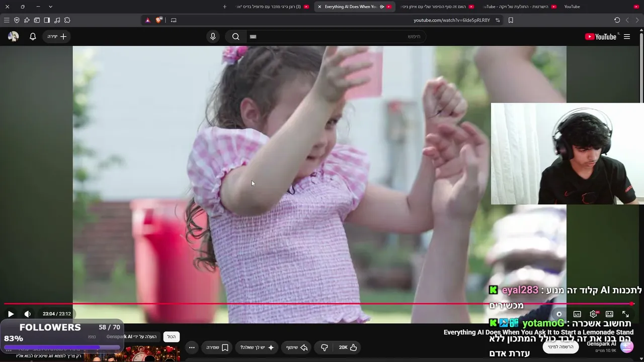This screenshot has width=644, height=362.
Task: Open a new browser tab with the plus button
Action: [224, 7]
